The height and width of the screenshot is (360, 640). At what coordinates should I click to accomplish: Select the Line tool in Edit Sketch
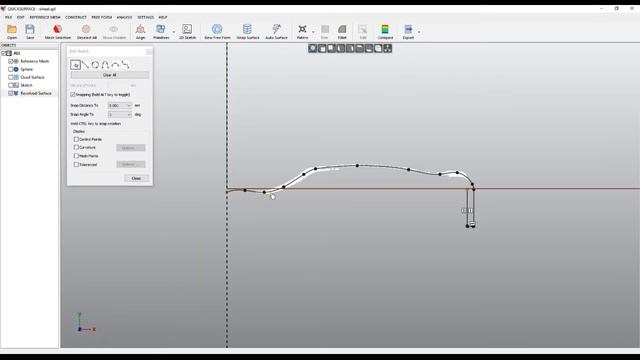click(85, 65)
